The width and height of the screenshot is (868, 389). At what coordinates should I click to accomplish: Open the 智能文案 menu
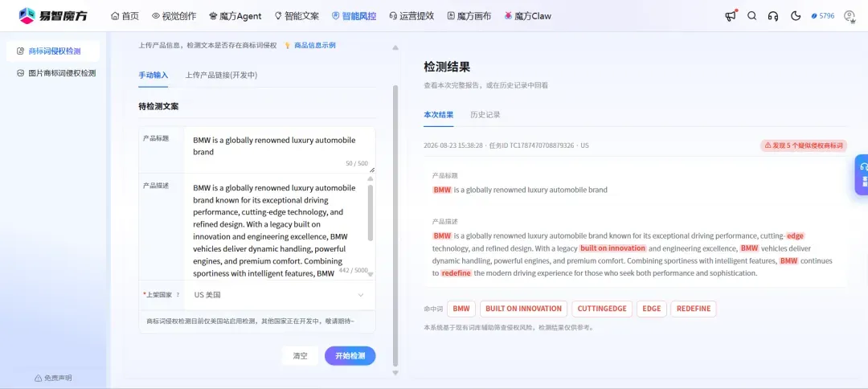pos(297,16)
